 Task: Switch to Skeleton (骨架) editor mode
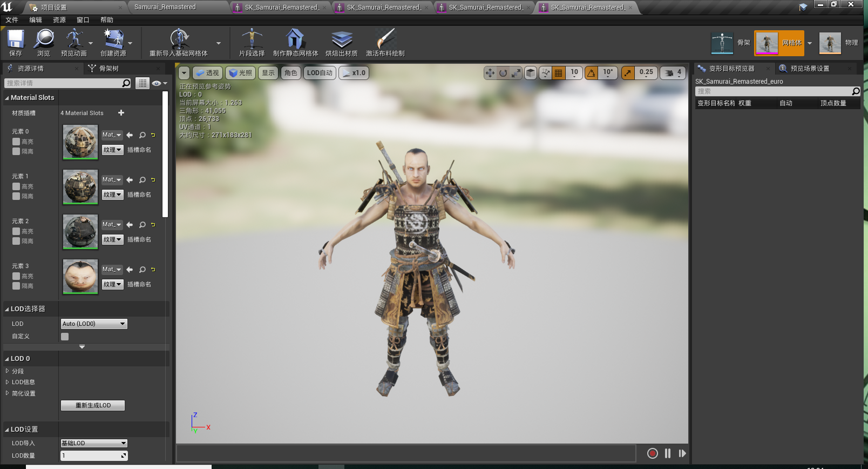(x=722, y=43)
